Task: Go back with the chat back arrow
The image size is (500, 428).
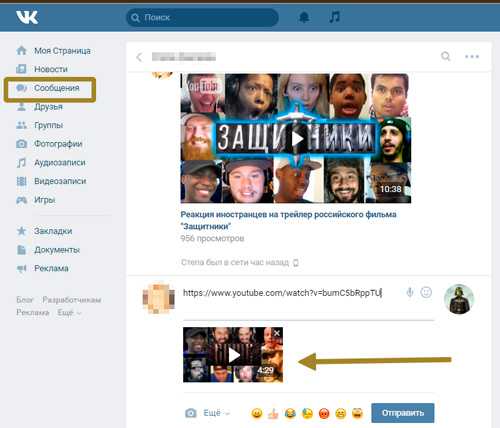Action: 139,57
